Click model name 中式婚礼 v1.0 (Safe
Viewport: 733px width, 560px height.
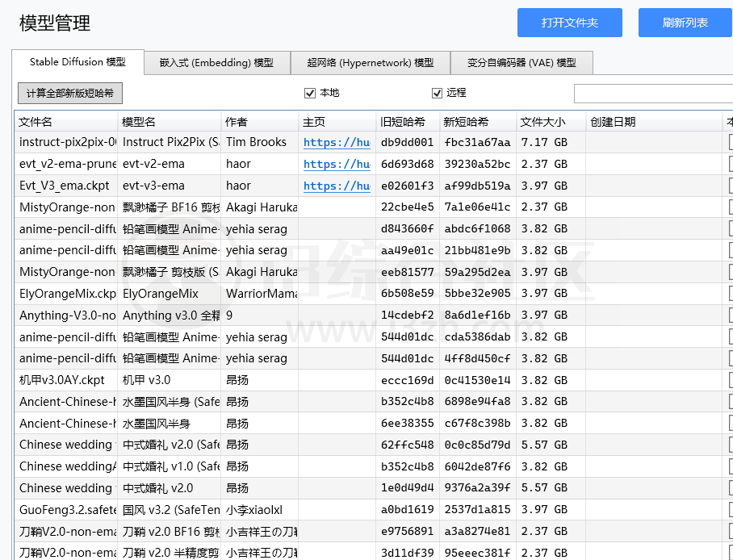[170, 466]
